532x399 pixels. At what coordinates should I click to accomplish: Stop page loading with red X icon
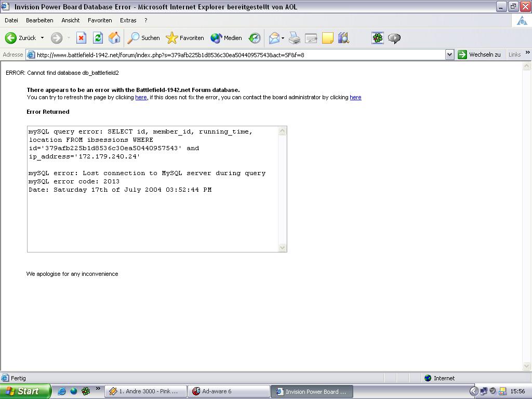point(81,38)
